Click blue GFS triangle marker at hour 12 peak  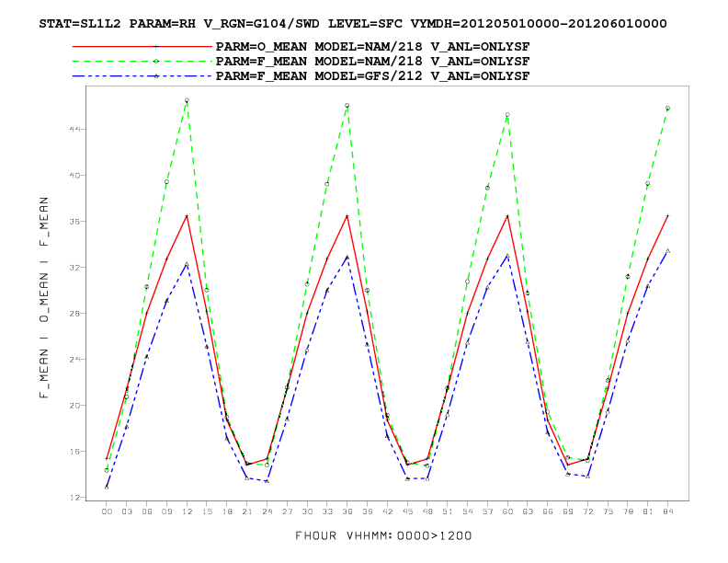(x=187, y=264)
